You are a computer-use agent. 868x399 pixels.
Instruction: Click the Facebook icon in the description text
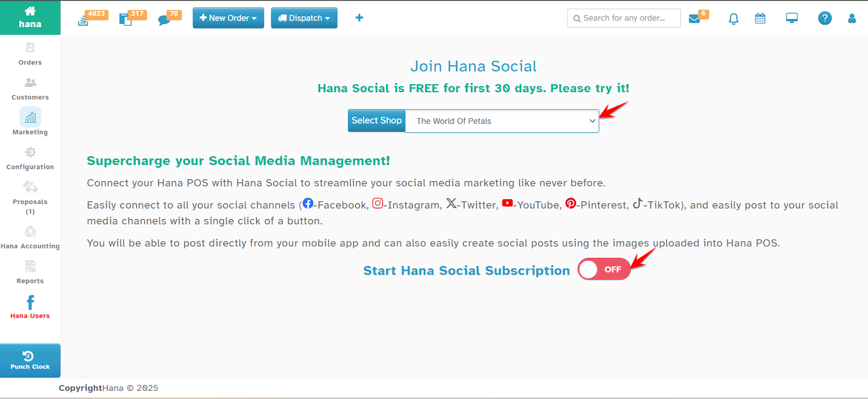[x=308, y=204]
